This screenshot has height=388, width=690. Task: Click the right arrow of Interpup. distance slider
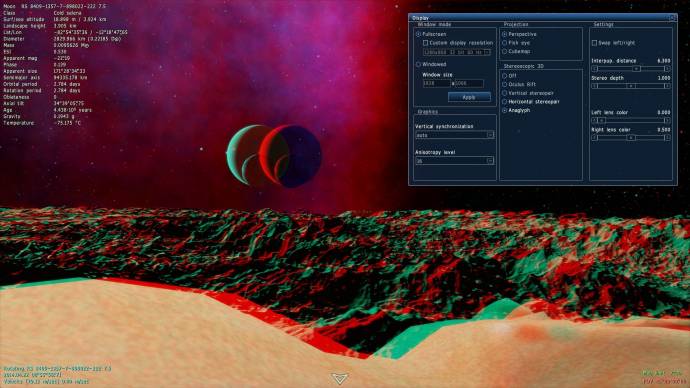click(x=667, y=69)
